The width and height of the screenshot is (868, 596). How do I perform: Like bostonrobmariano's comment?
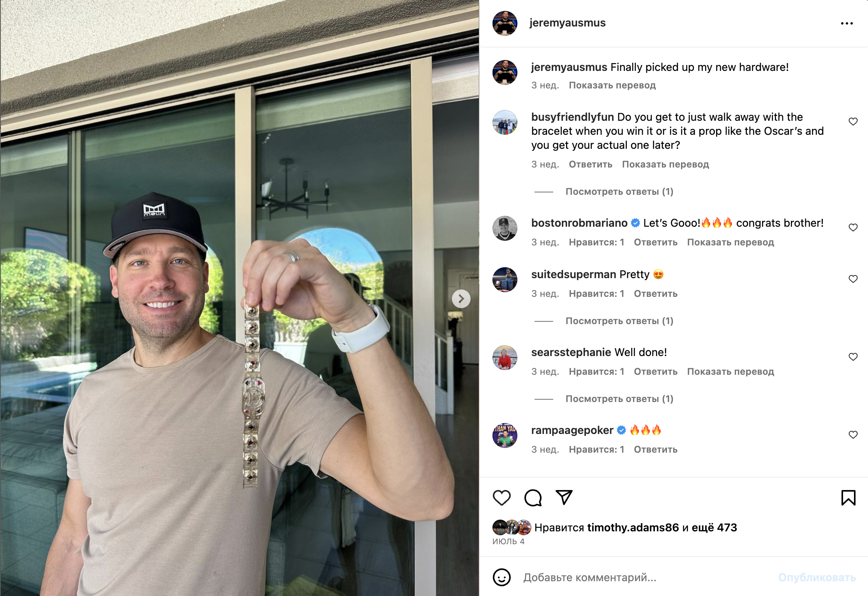(x=853, y=227)
